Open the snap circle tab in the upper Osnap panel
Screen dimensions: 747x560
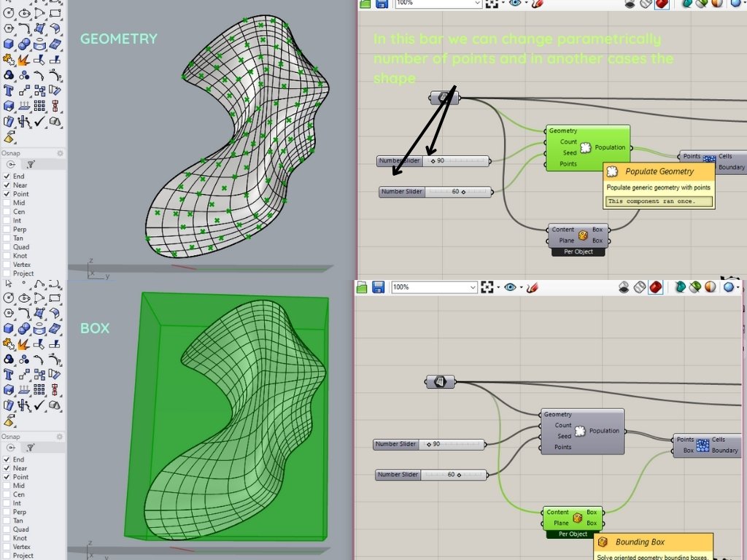11,165
